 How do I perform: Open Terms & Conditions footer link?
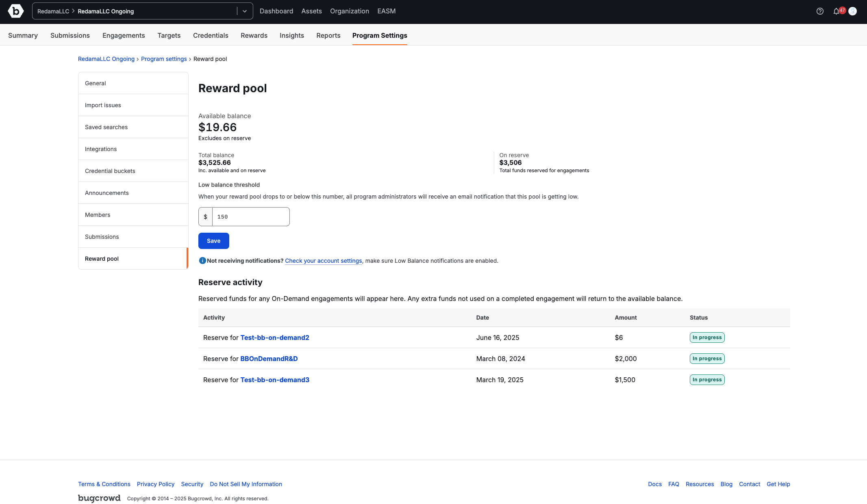(104, 484)
